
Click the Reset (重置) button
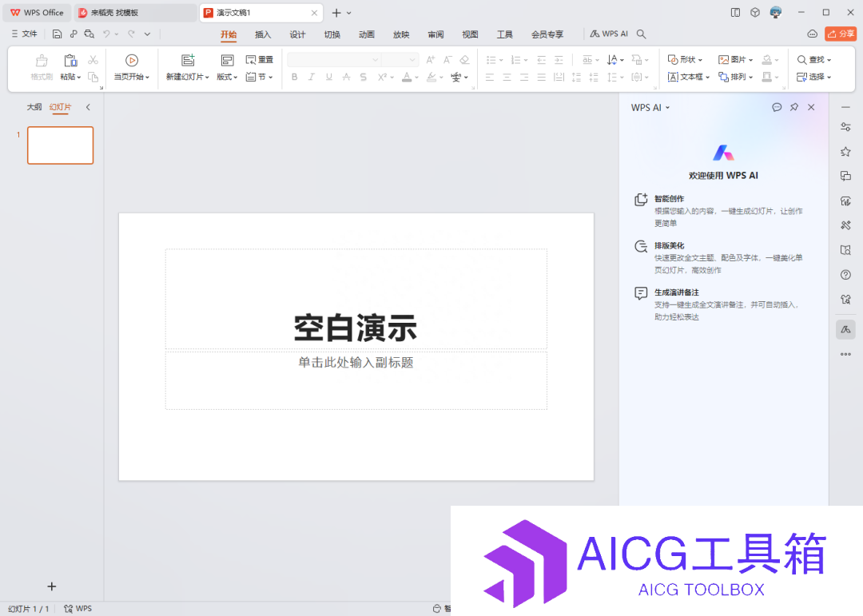[259, 59]
